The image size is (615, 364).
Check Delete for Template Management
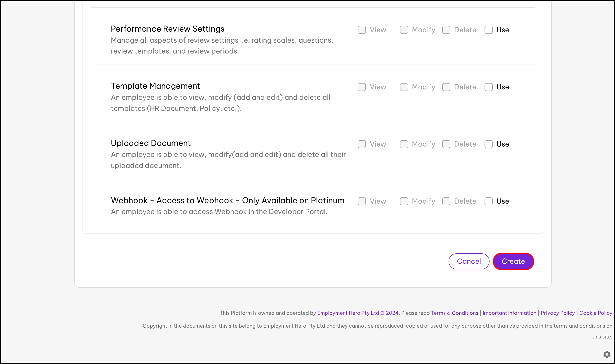pyautogui.click(x=446, y=87)
